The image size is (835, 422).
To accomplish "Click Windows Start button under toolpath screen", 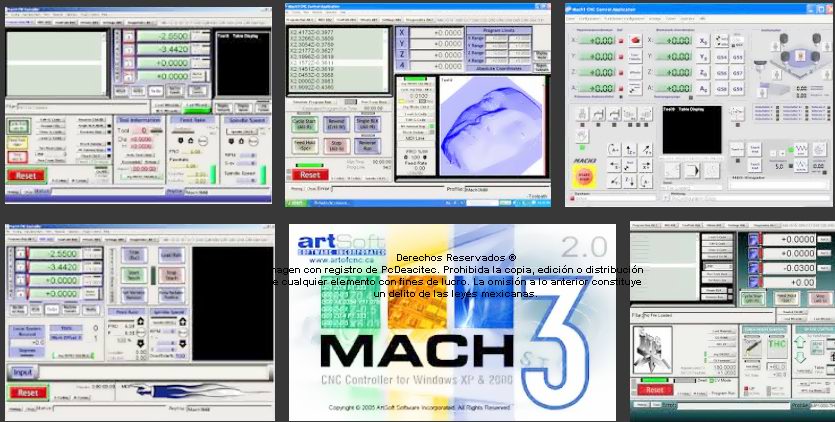I will click(x=294, y=202).
